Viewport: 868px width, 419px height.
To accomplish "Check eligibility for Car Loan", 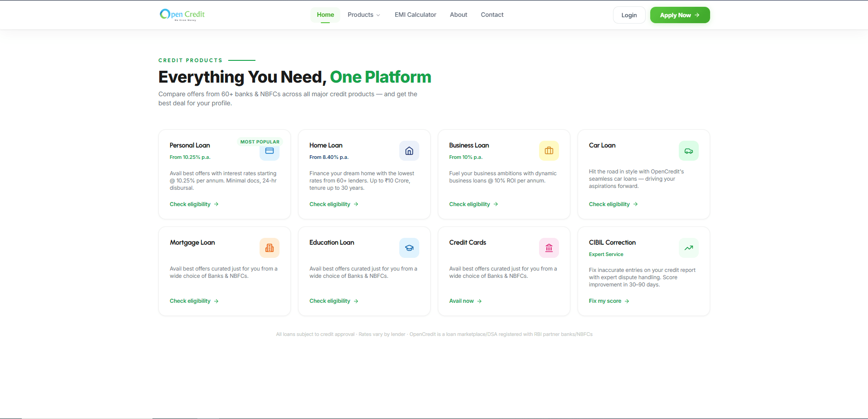I will 613,204.
